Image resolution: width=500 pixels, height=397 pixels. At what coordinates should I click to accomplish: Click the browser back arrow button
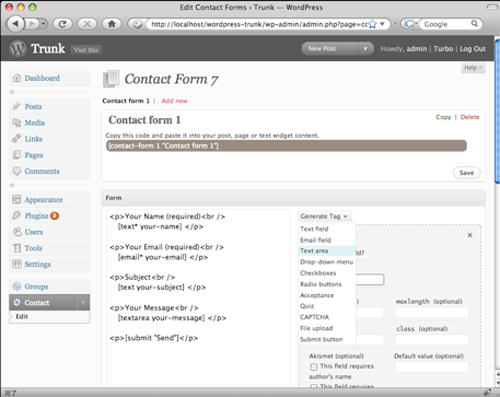point(16,24)
